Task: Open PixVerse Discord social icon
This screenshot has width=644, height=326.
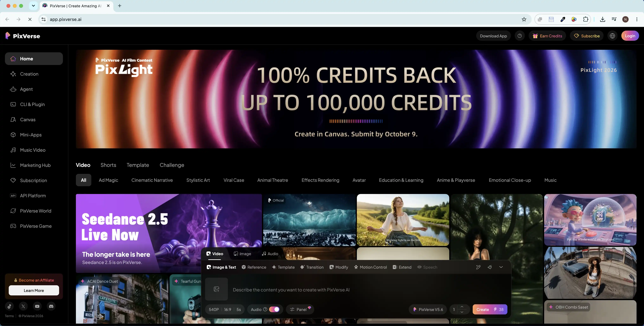Action: pos(51,306)
